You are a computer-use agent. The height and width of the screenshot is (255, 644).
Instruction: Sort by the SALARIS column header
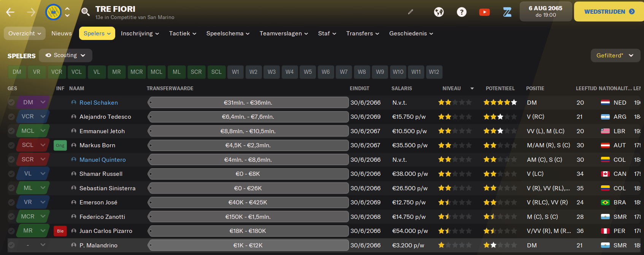click(x=401, y=88)
